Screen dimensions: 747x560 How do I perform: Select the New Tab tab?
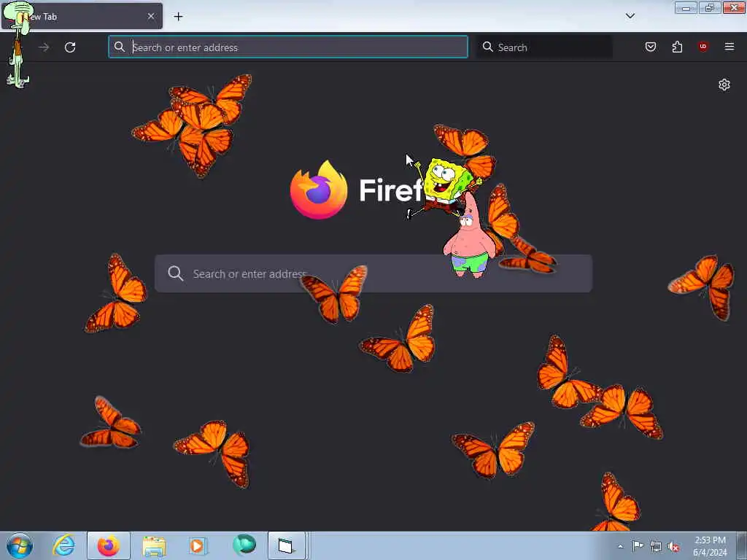click(x=82, y=16)
